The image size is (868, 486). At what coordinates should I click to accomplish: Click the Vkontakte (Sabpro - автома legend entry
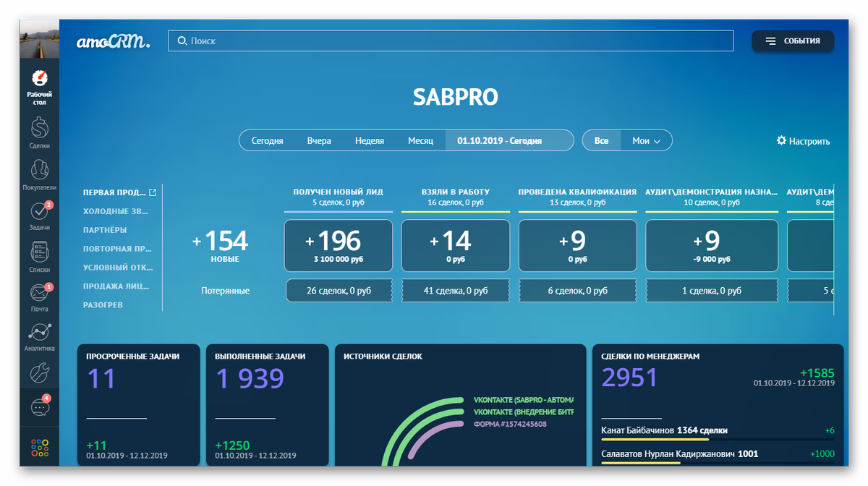click(524, 399)
